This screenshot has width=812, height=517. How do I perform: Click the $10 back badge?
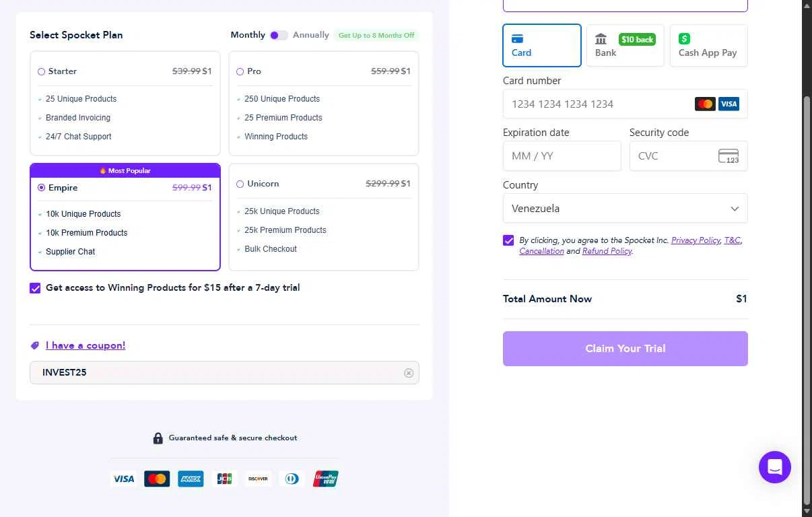(637, 40)
